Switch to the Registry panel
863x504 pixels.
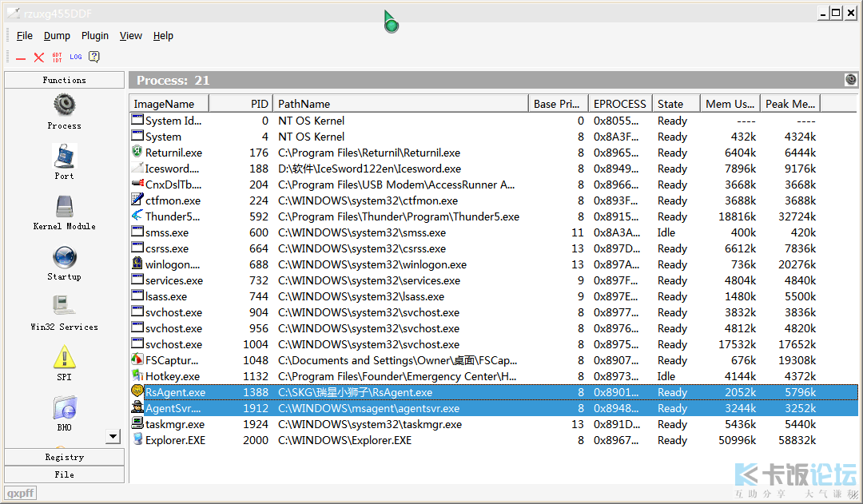(x=65, y=457)
